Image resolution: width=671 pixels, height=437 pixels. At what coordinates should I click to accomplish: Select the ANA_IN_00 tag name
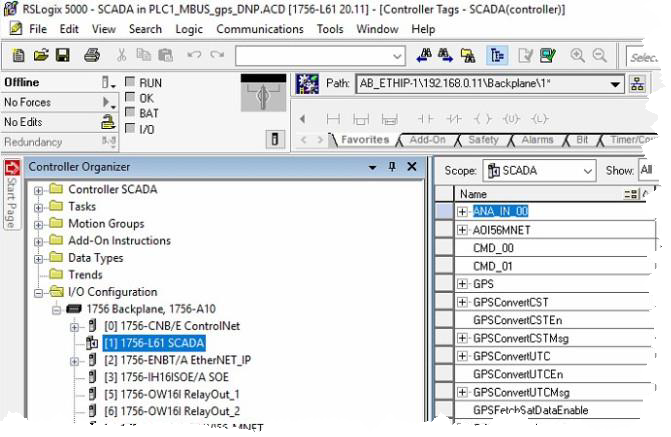click(x=500, y=211)
